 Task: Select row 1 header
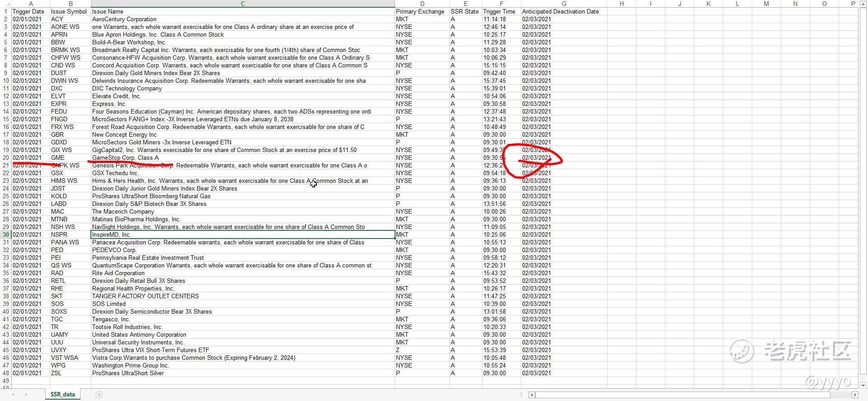click(x=6, y=11)
